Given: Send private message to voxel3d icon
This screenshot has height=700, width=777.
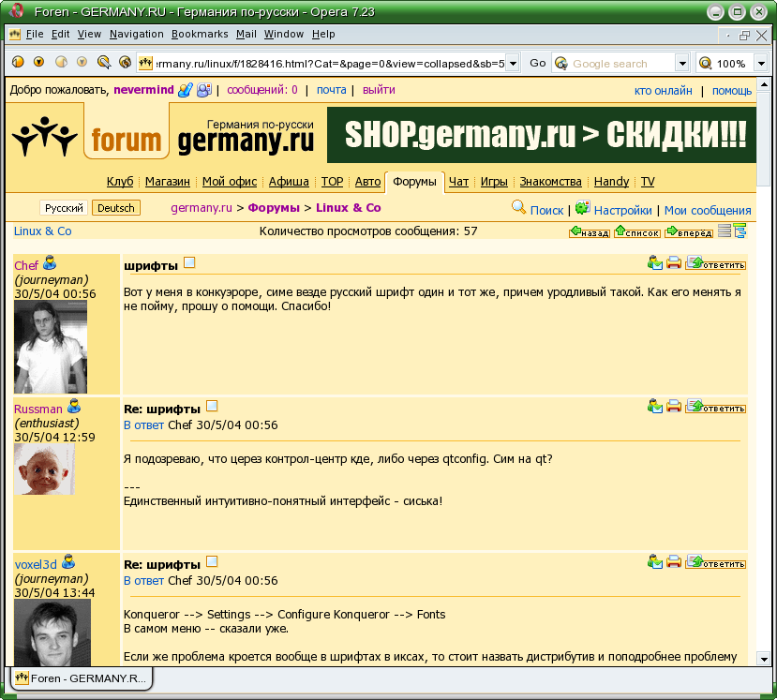Looking at the screenshot, I should point(655,562).
